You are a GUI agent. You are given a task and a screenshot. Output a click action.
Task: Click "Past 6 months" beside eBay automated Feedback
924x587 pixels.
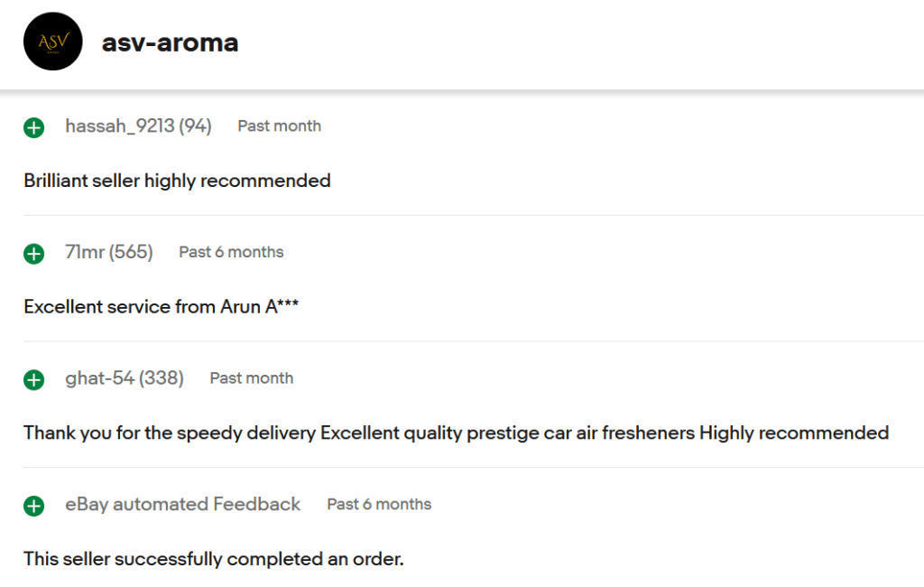pyautogui.click(x=379, y=505)
